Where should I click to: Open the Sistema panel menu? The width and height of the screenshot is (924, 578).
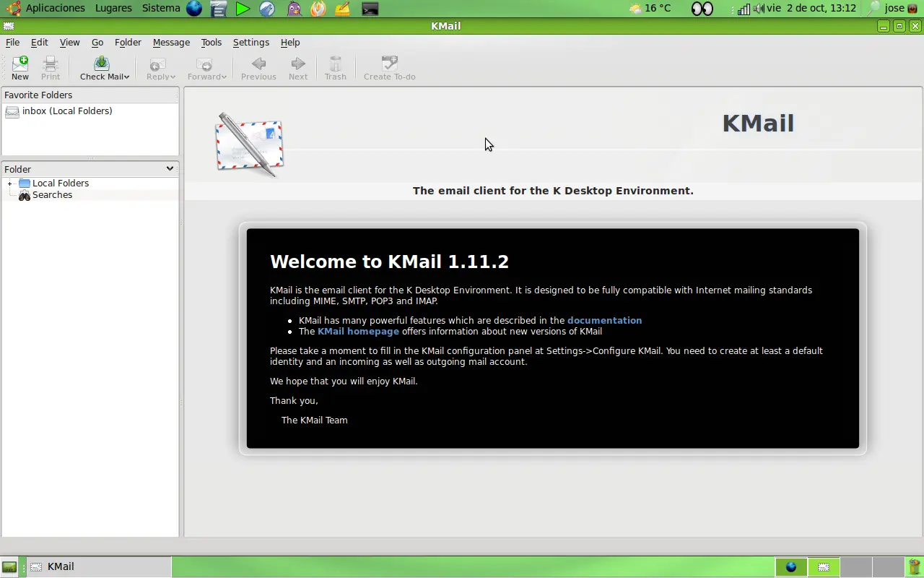(161, 9)
